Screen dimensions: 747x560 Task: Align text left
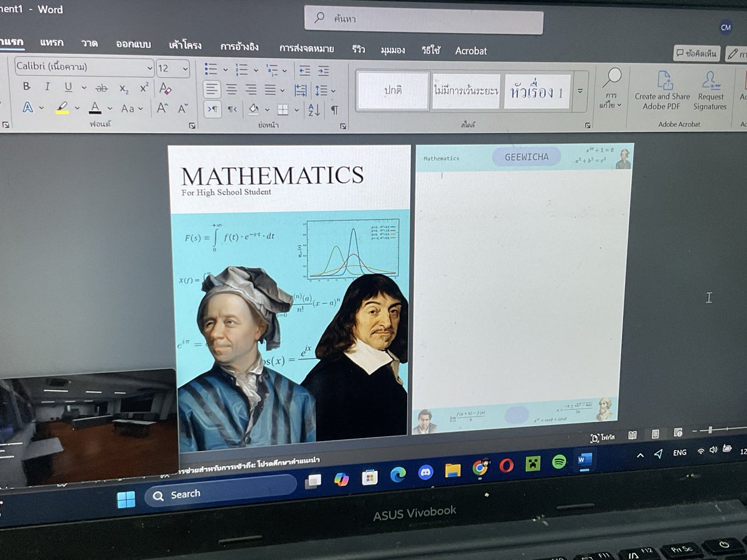point(212,89)
